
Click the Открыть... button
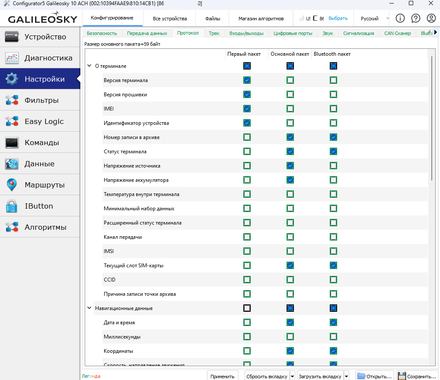[x=374, y=376]
